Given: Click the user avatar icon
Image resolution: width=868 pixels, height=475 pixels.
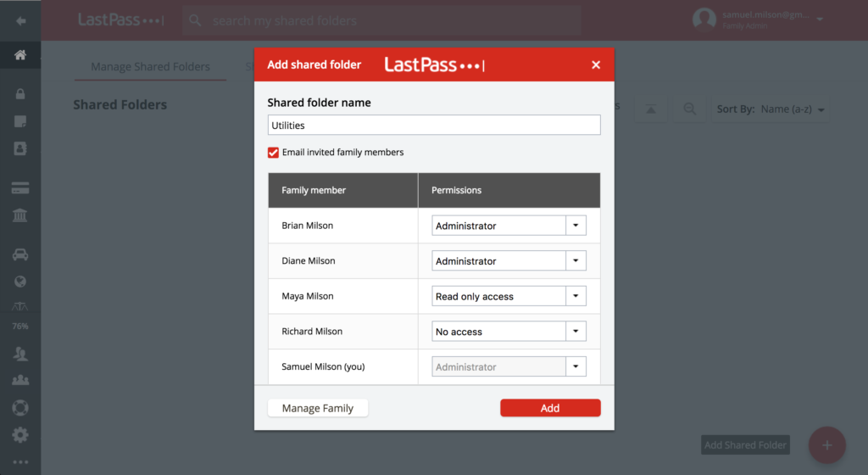Looking at the screenshot, I should point(704,20).
